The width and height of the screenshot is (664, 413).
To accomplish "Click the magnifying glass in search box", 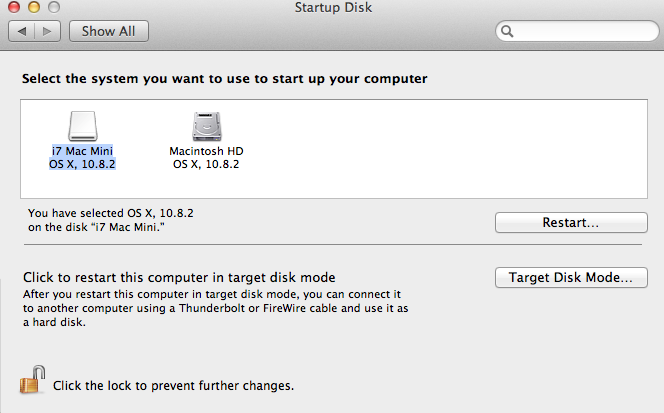I will point(507,31).
